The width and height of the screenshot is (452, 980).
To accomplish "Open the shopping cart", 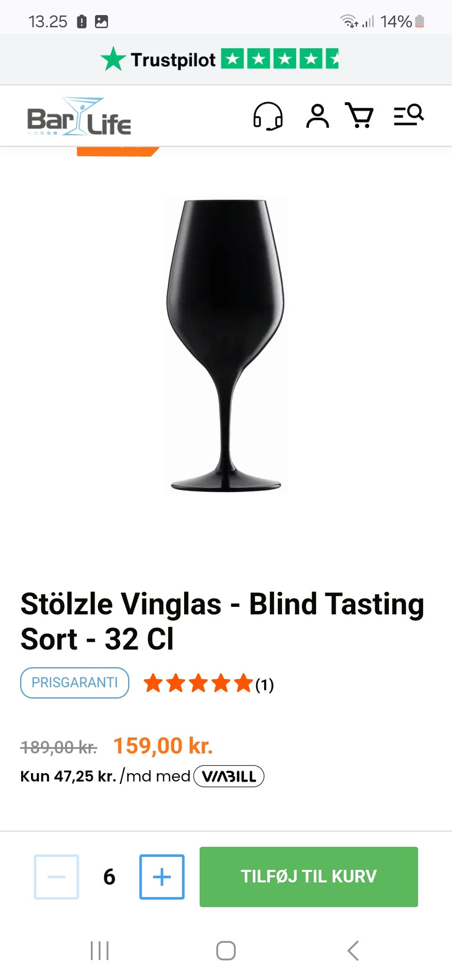I will coord(360,115).
